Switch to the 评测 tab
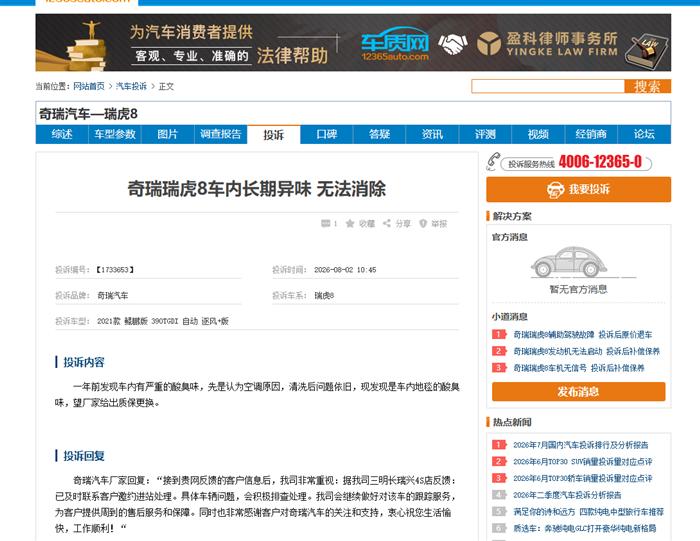This screenshot has height=541, width=700. coord(485,134)
